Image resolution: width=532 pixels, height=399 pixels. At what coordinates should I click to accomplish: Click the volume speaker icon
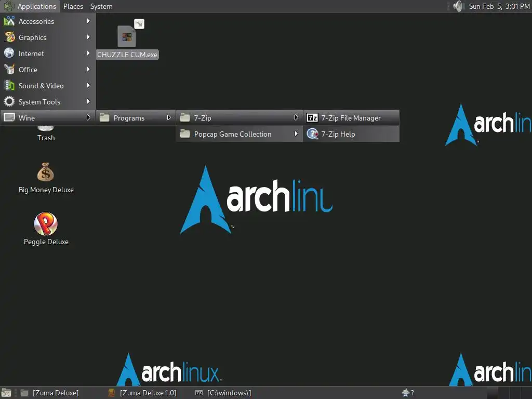(458, 6)
